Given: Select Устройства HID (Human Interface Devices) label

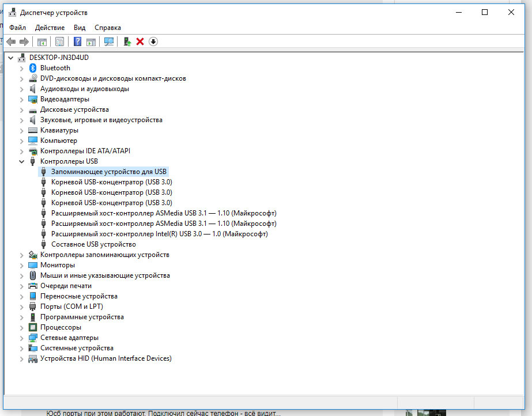Looking at the screenshot, I should coord(106,358).
